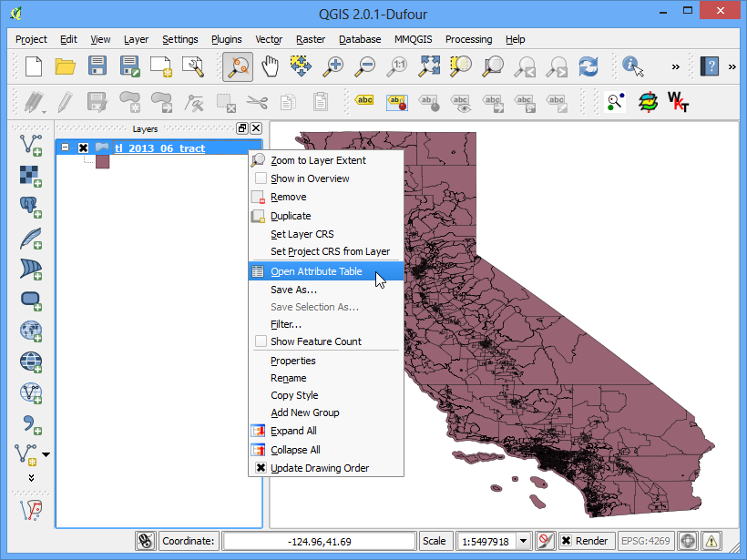Image resolution: width=747 pixels, height=560 pixels.
Task: Click the CRS status globe button
Action: [x=688, y=541]
